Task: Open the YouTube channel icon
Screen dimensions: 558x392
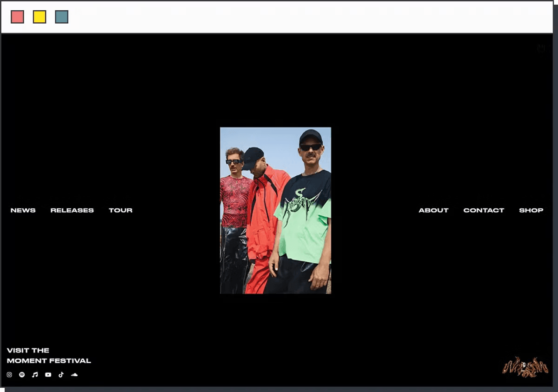Action: pos(48,375)
